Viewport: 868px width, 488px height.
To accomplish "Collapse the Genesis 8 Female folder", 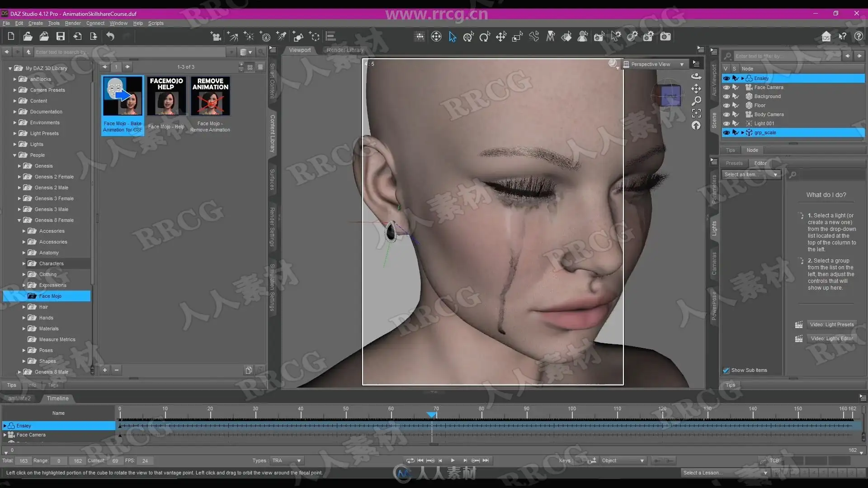I will tap(19, 220).
